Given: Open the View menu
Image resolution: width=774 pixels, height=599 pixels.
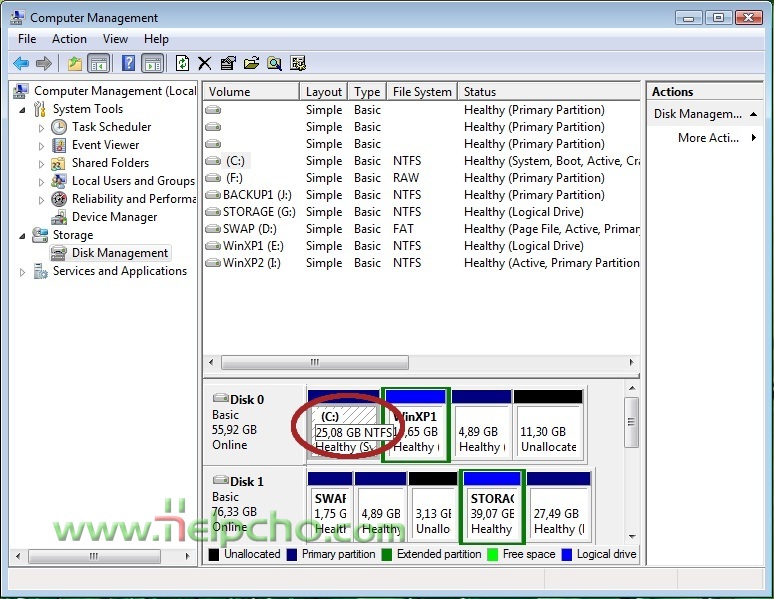Looking at the screenshot, I should pyautogui.click(x=115, y=39).
